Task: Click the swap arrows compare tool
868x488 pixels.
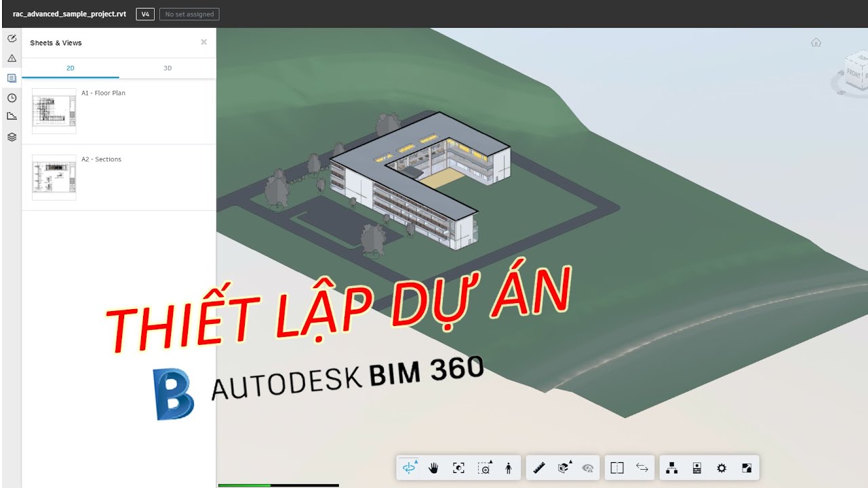Action: click(642, 468)
